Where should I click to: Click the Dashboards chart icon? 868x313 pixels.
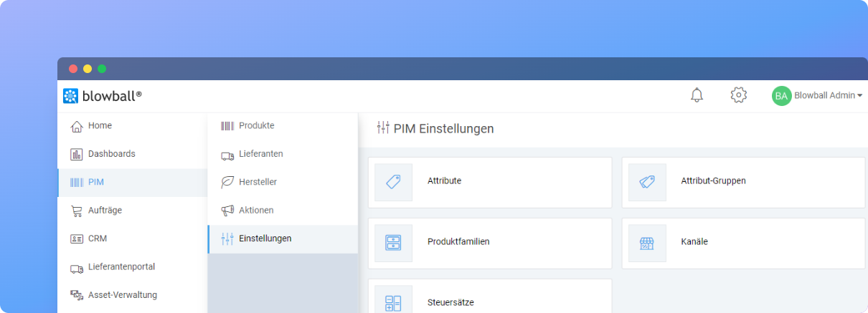(77, 154)
